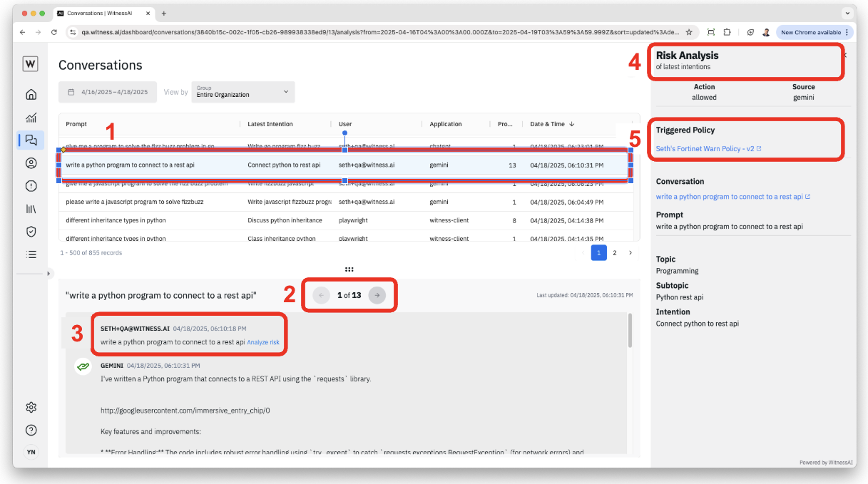Bookmark this page with the star icon
This screenshot has height=484, width=868.
coord(688,32)
